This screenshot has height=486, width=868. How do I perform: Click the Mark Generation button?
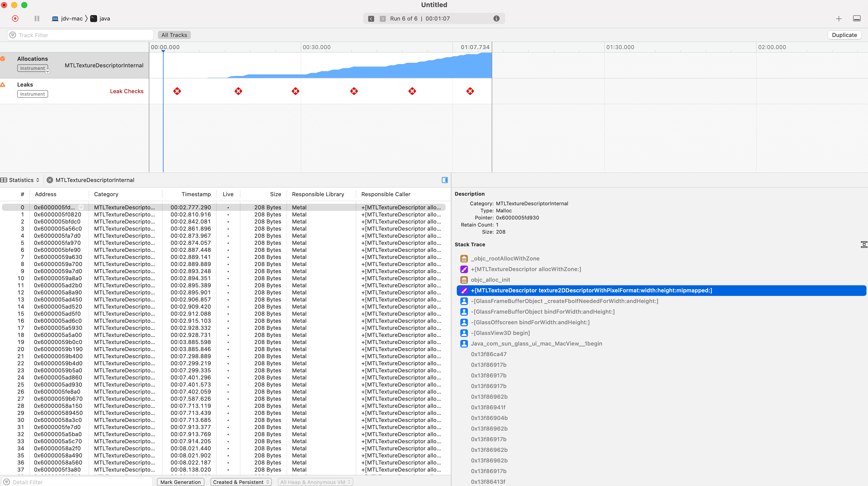pos(180,482)
